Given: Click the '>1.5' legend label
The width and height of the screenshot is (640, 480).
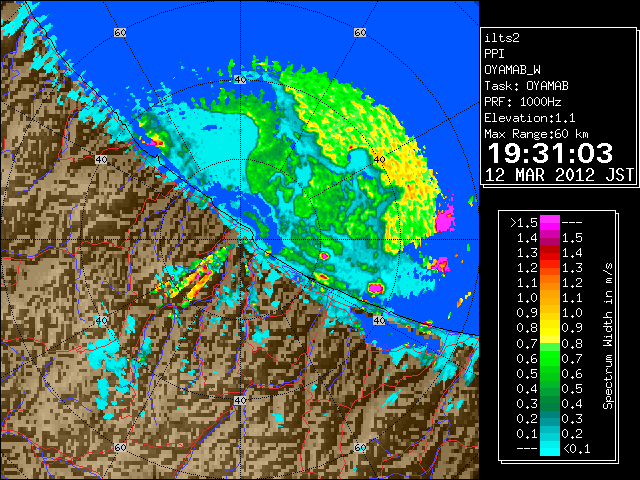Looking at the screenshot, I should click(524, 223).
